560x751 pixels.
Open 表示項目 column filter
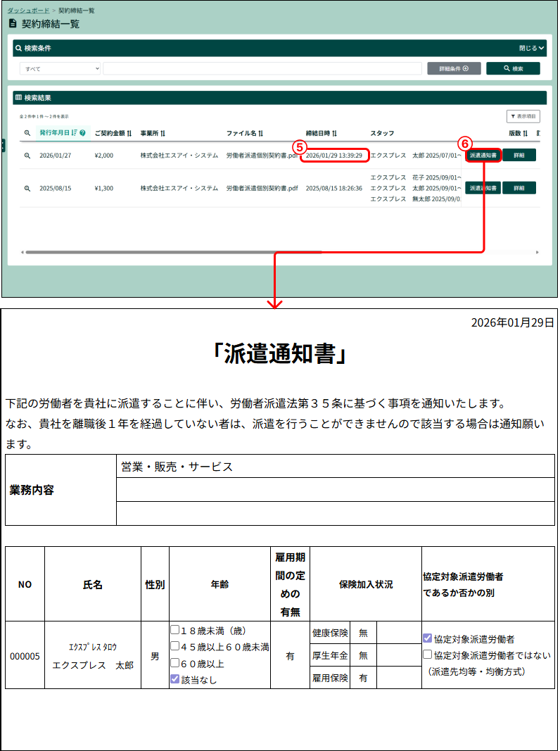click(x=523, y=116)
